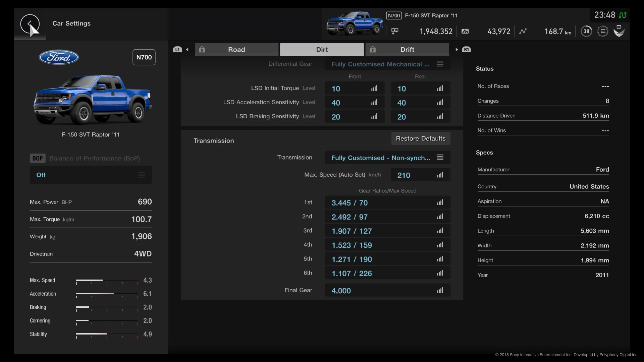Click the BOP badge label

(37, 158)
